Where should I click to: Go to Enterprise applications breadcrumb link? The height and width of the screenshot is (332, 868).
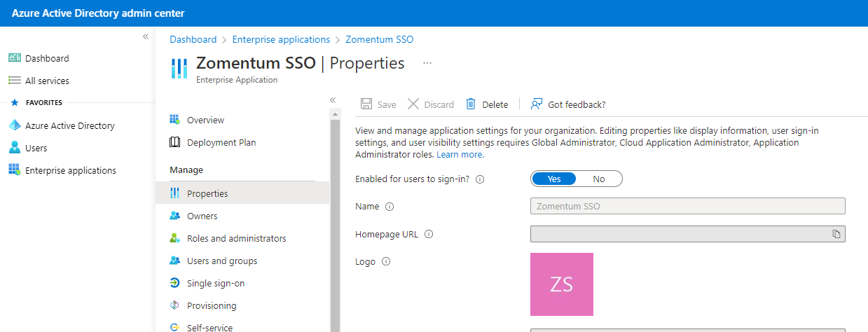(x=281, y=39)
